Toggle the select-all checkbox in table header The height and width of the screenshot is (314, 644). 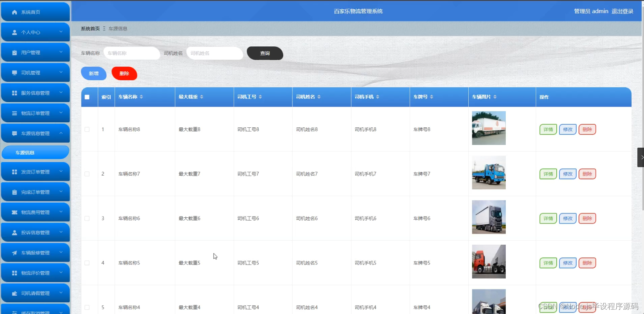pyautogui.click(x=87, y=97)
